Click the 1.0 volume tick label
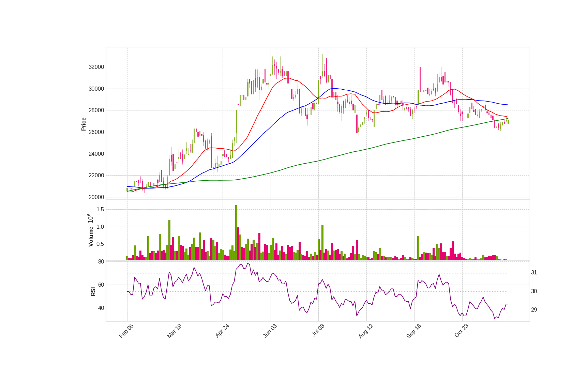Viewport: 588px width, 392px height. pos(100,227)
